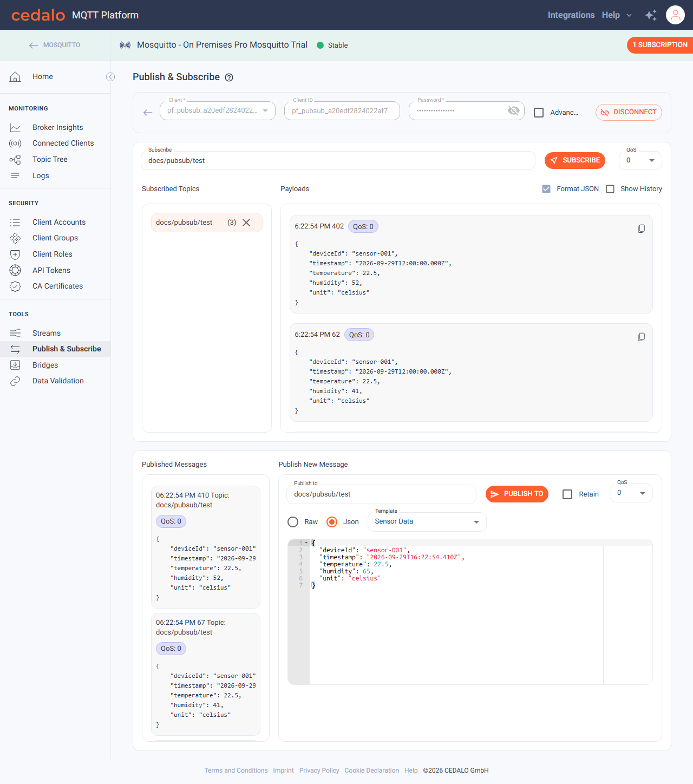Copy the 6:22:54 PM 62 payload
Screen dimensions: 693x784
[641, 337]
